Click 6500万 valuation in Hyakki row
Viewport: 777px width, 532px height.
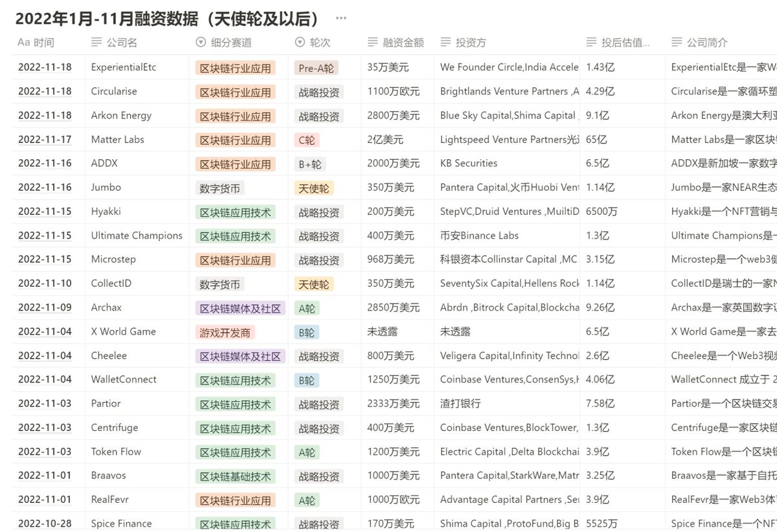(x=602, y=211)
